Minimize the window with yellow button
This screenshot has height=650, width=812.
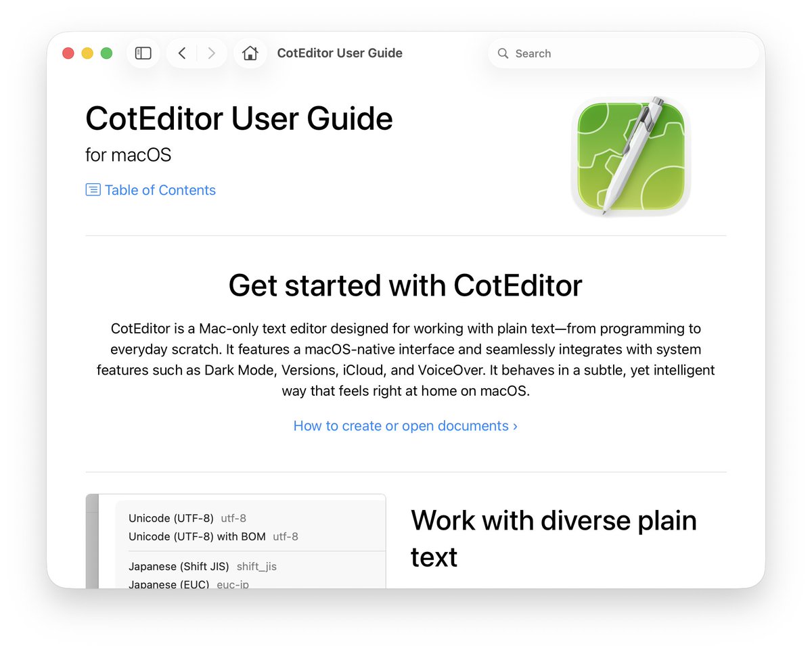[x=87, y=53]
